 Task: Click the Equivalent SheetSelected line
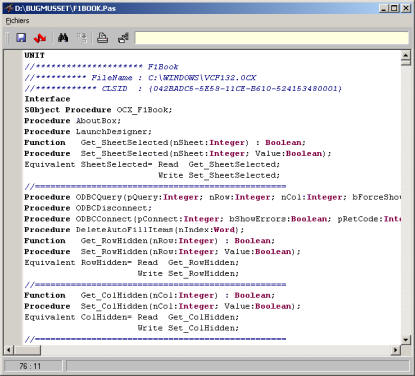152,164
